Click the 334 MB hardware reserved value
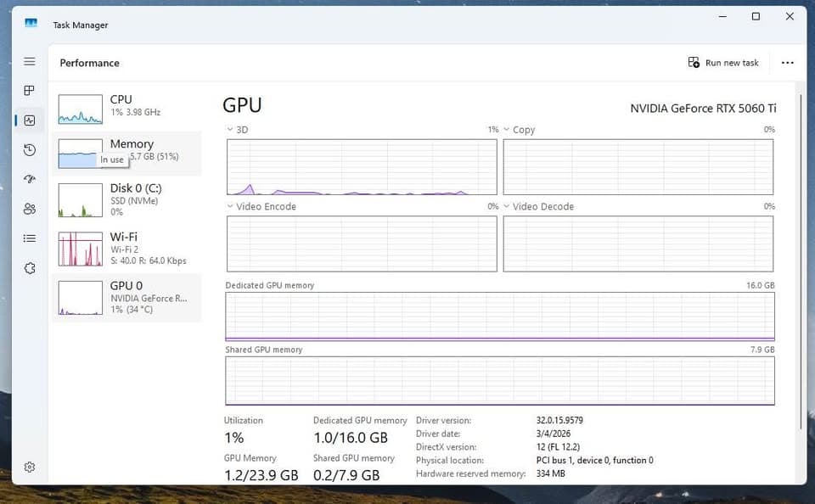This screenshot has width=815, height=504. coord(550,473)
